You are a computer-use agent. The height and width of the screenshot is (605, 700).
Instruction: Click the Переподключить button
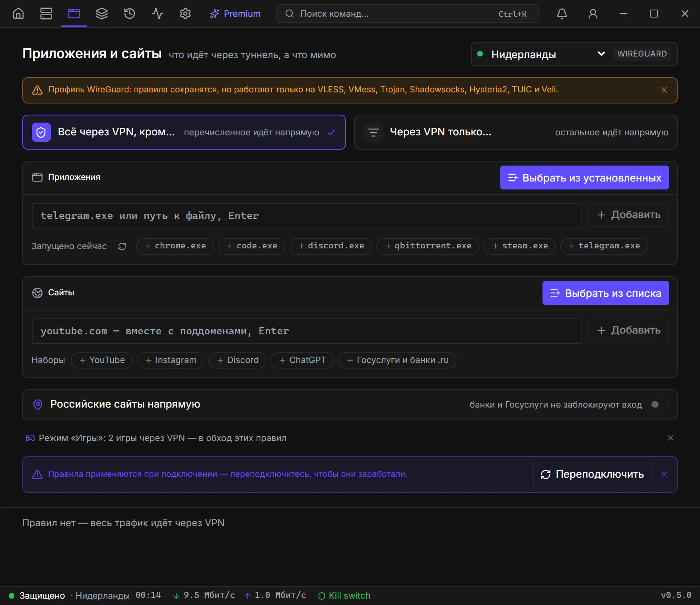pyautogui.click(x=593, y=474)
